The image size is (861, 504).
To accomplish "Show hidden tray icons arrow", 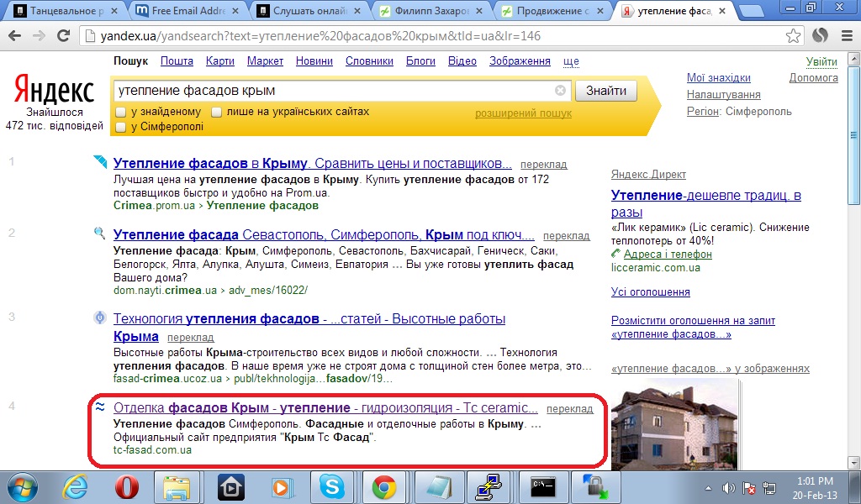I will pyautogui.click(x=708, y=488).
